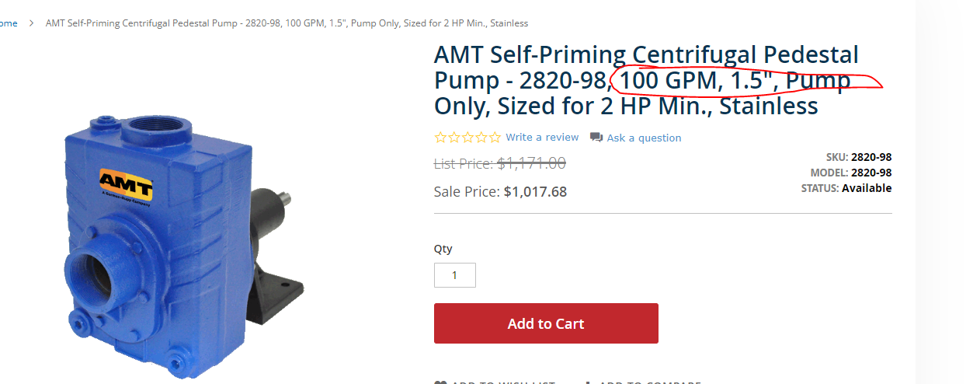The image size is (980, 384).
Task: Click the second rating star
Action: (454, 138)
